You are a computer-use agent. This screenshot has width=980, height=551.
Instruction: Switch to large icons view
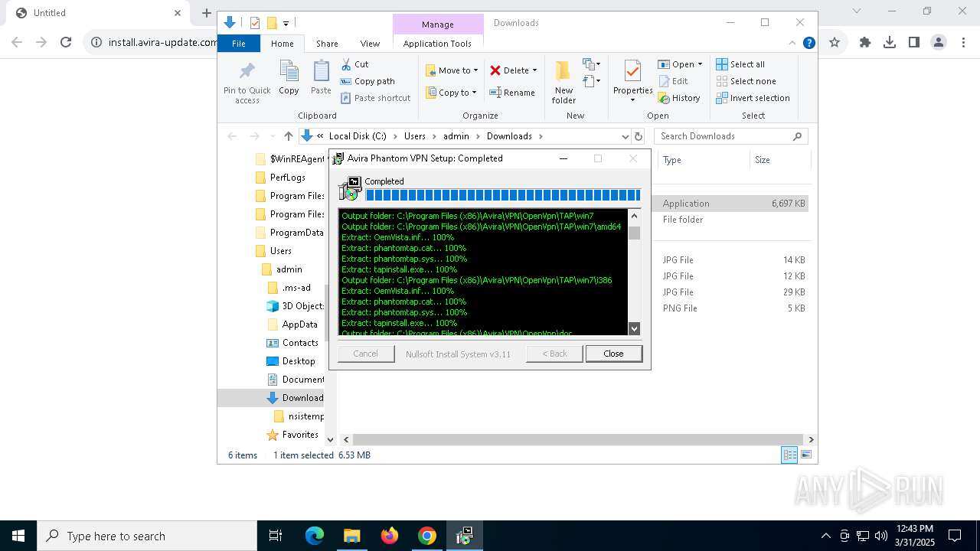(805, 455)
